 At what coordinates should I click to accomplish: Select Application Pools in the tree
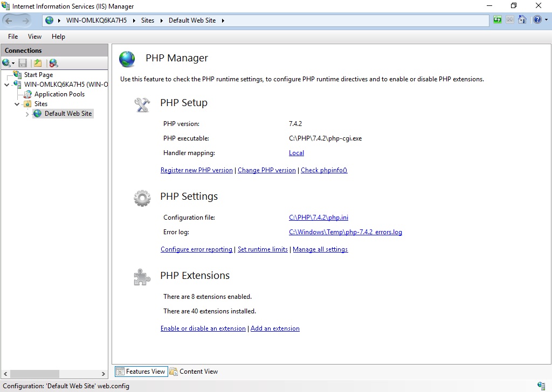[x=59, y=94]
